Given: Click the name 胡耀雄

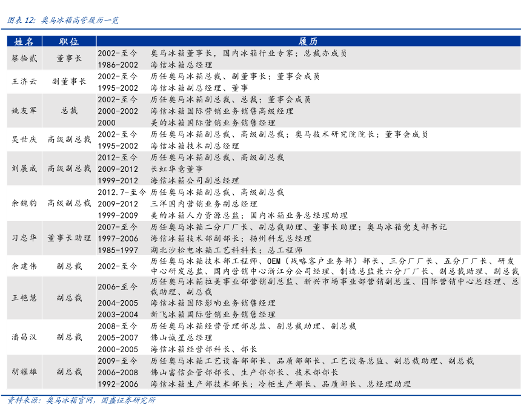Looking at the screenshot, I should pyautogui.click(x=24, y=372).
